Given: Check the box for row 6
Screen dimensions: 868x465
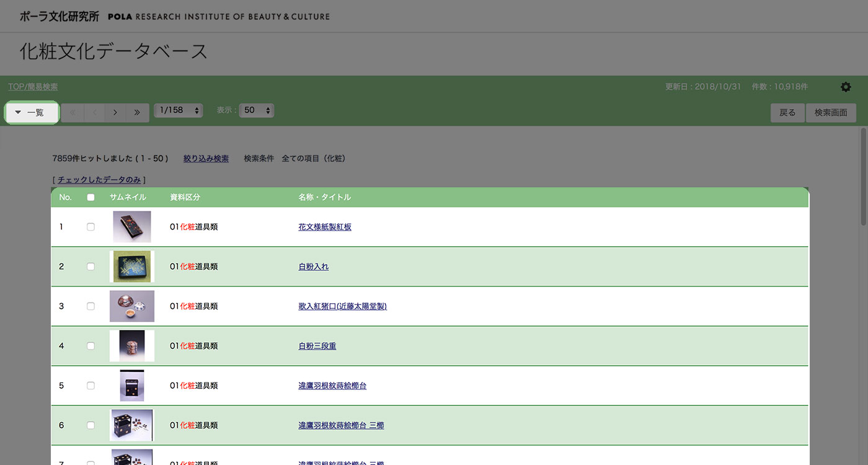Looking at the screenshot, I should [91, 425].
